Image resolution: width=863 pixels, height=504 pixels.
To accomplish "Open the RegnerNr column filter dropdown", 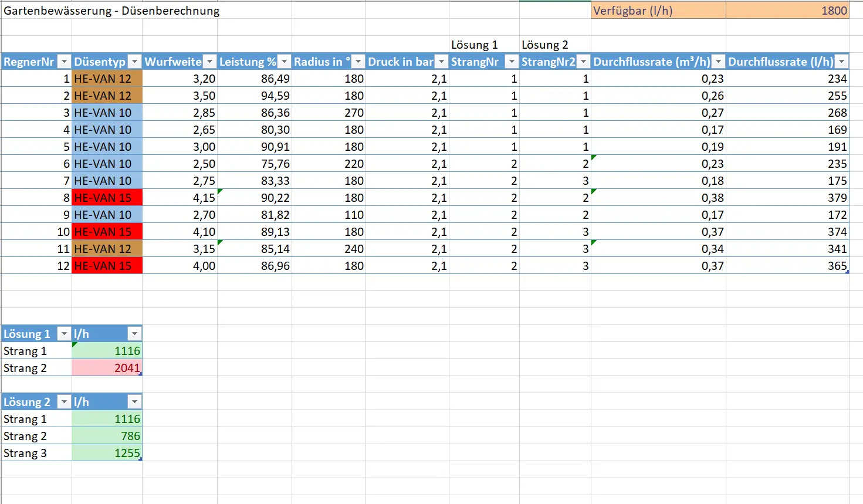I will point(65,62).
